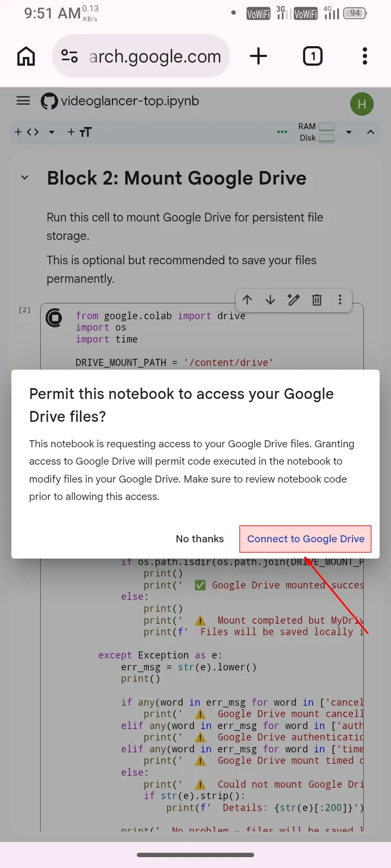The width and height of the screenshot is (391, 868).
Task: Open site settings icon in address bar
Action: 70,56
